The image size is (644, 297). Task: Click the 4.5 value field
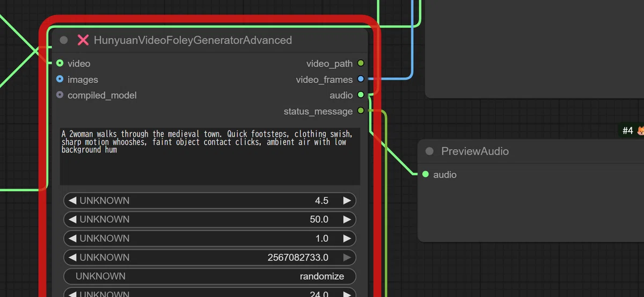[x=210, y=200]
